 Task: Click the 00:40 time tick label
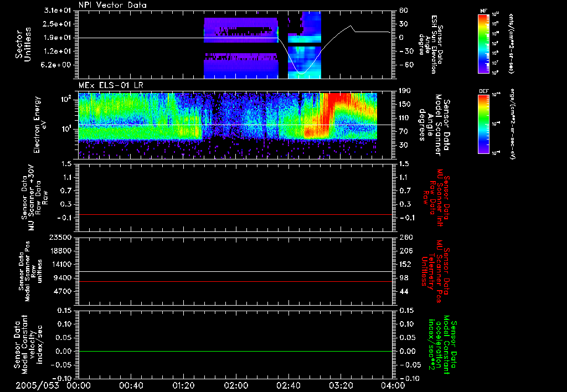(x=131, y=385)
